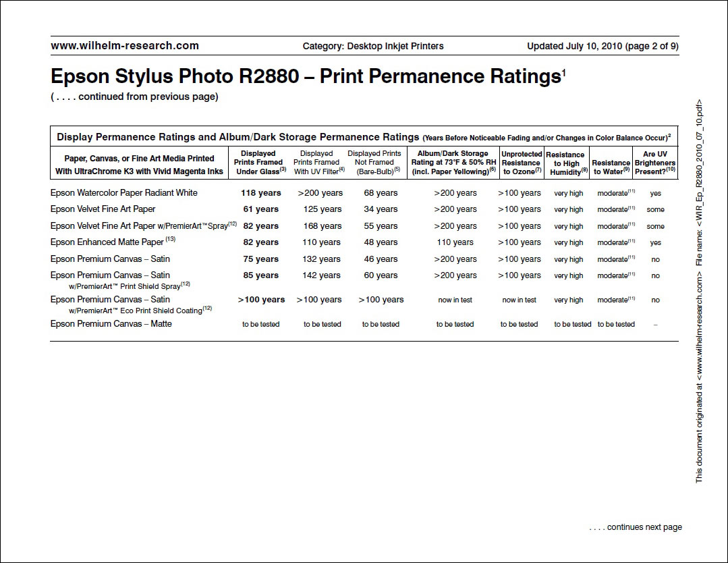The height and width of the screenshot is (563, 728).
Task: Click '>100 years' under Framed Under Glass column
Action: pos(261,300)
